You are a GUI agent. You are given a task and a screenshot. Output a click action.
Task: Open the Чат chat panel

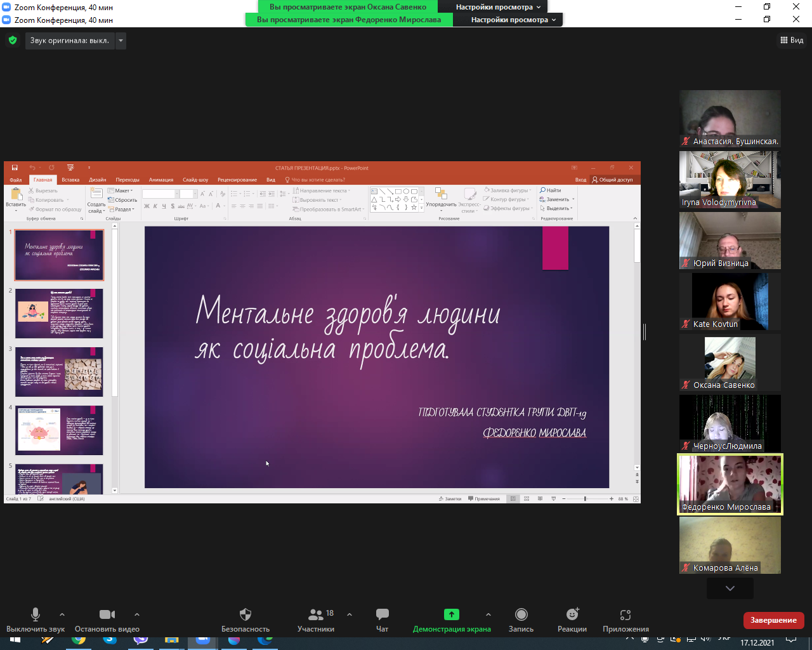(x=382, y=614)
